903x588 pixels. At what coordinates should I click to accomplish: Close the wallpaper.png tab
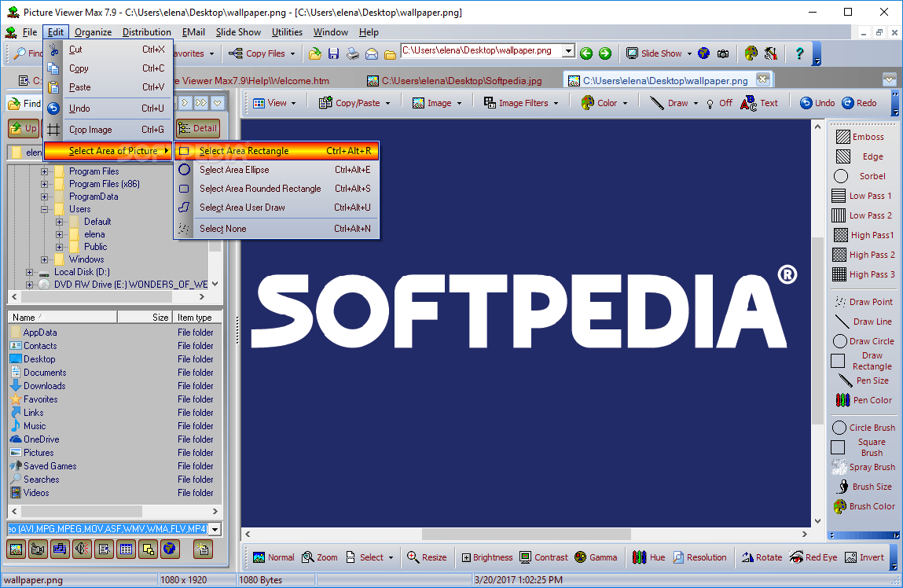[762, 79]
